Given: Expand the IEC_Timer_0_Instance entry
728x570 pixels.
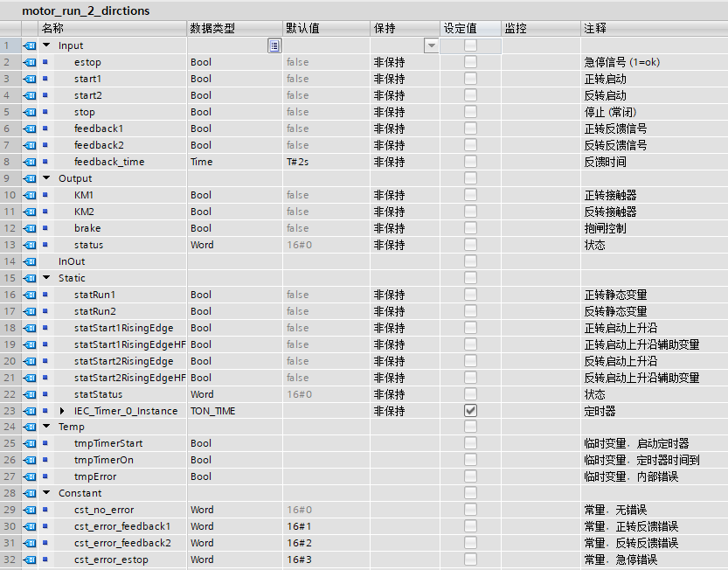Looking at the screenshot, I should pyautogui.click(x=62, y=411).
